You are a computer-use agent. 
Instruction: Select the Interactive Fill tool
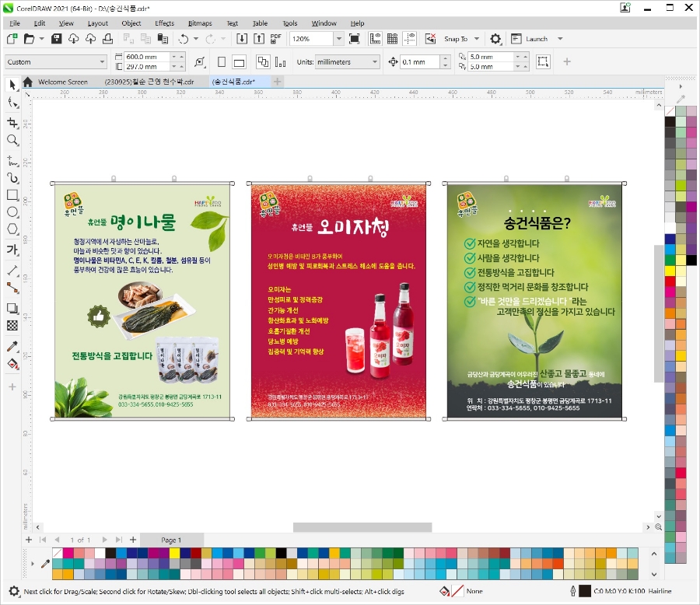click(12, 365)
